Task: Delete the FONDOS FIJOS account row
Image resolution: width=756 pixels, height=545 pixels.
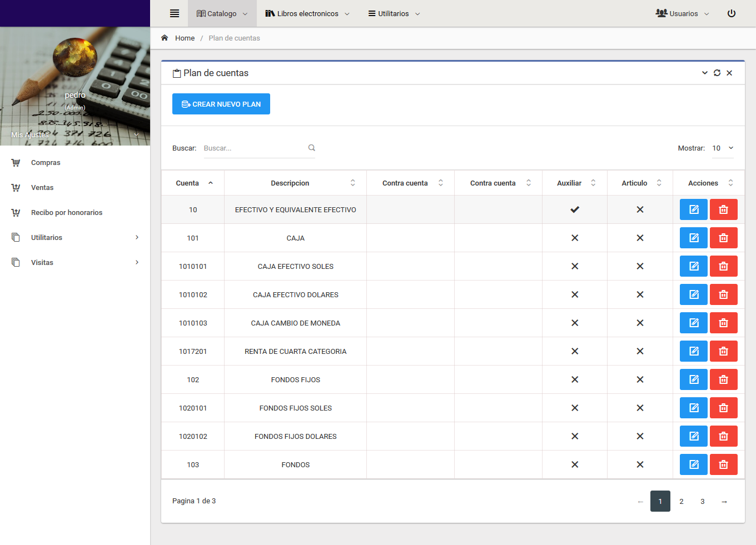Action: [x=723, y=379]
